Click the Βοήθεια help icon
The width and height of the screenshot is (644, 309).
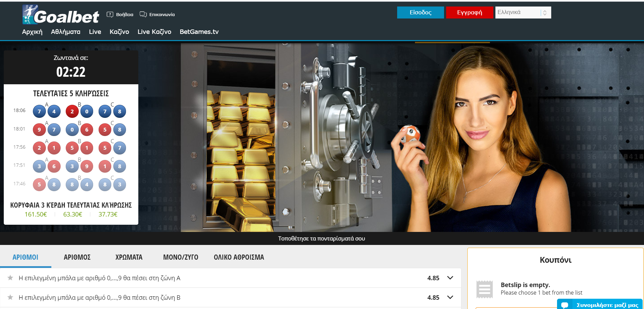tap(110, 14)
